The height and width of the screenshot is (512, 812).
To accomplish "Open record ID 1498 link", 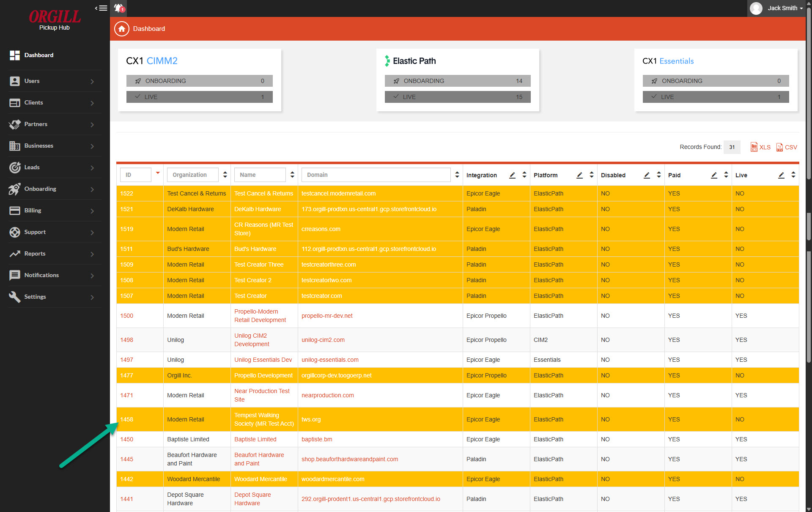I will click(126, 340).
